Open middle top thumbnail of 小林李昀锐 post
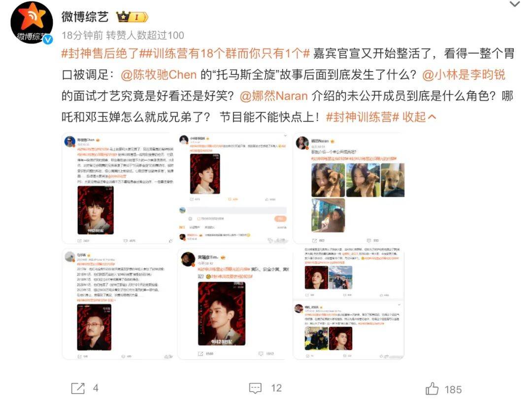Screen dimensions: 532x399 click(x=233, y=188)
